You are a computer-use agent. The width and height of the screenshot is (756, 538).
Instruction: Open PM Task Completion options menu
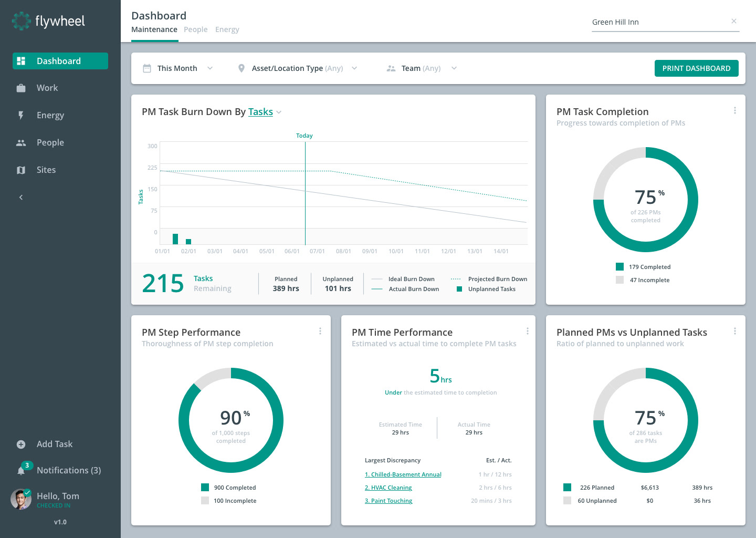pyautogui.click(x=735, y=110)
